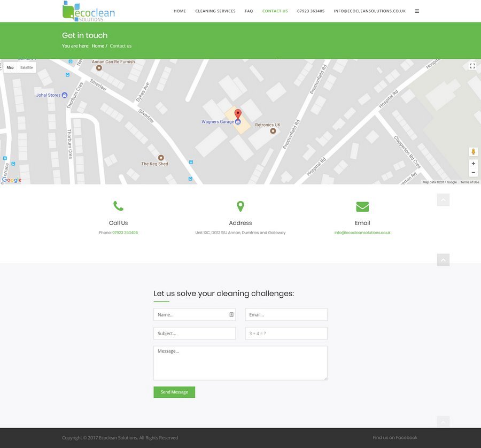The image size is (481, 448).
Task: Open the Find us on Facebook link
Action: tap(395, 437)
